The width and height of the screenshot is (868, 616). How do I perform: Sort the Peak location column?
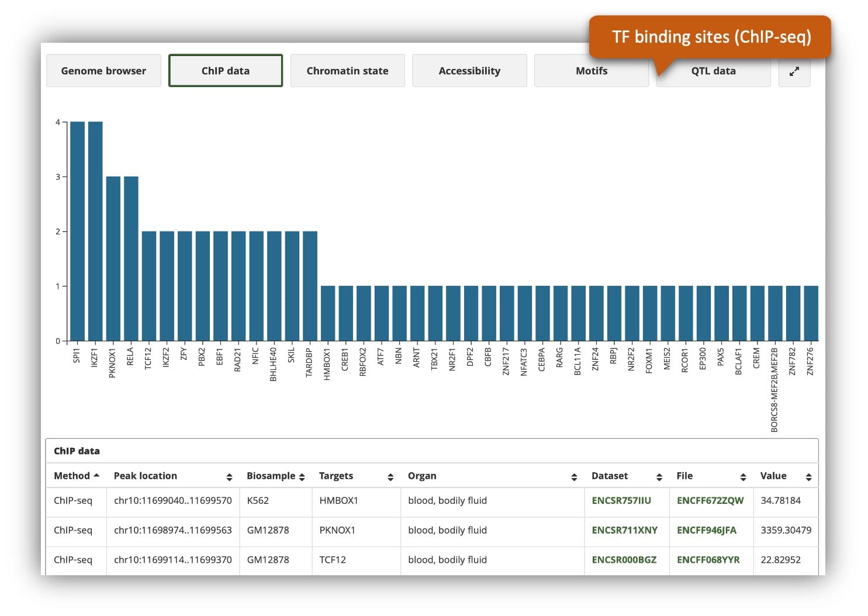pos(229,477)
